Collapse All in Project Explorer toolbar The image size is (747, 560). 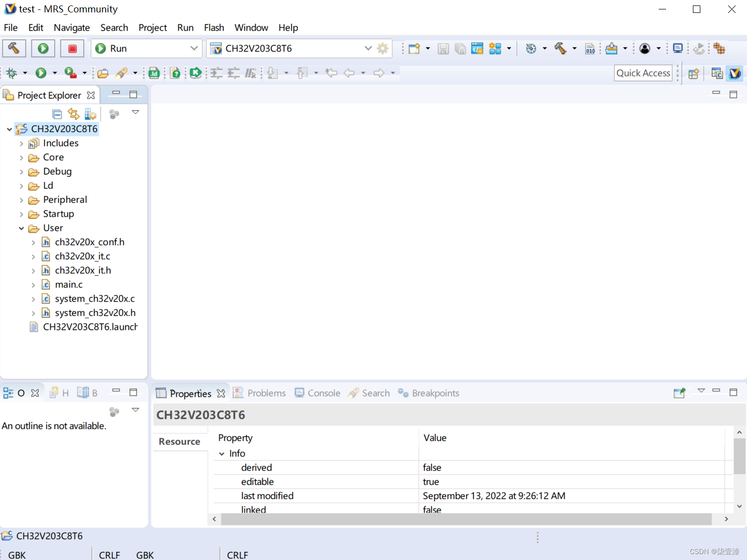(x=57, y=114)
